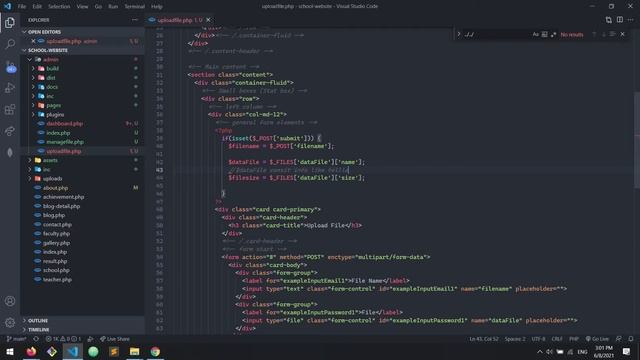Expand the assets folder

click(x=29, y=160)
